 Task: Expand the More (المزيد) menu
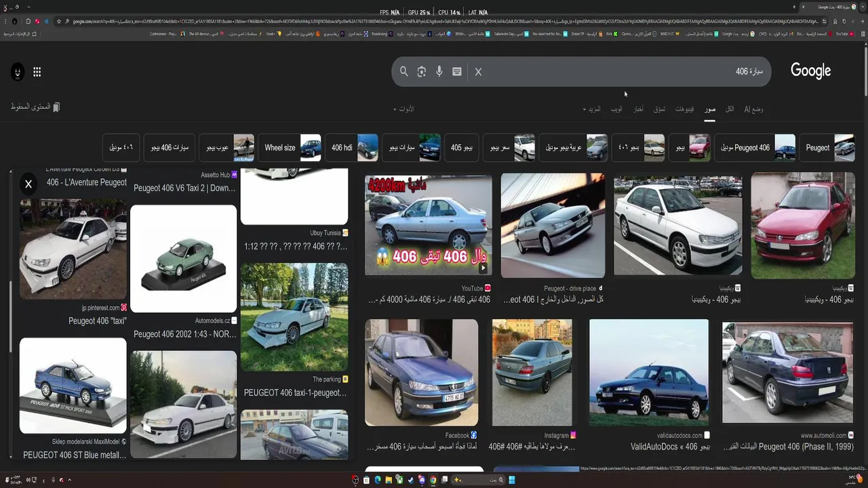pyautogui.click(x=593, y=109)
